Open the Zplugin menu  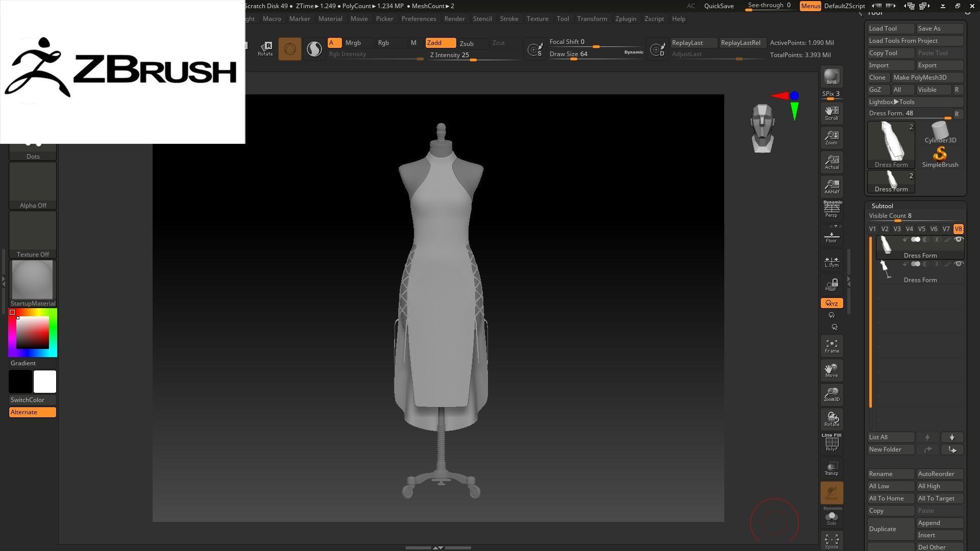[625, 19]
